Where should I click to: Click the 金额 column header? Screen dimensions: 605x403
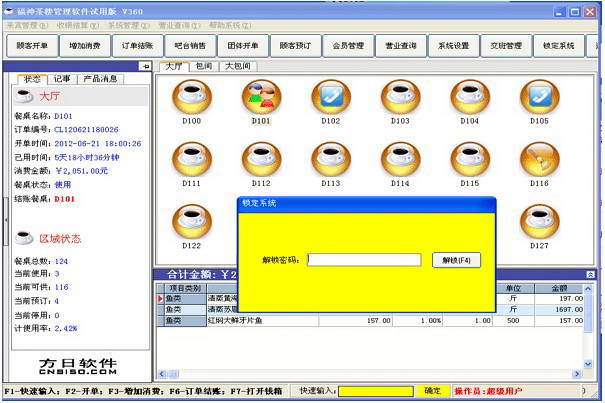[559, 288]
